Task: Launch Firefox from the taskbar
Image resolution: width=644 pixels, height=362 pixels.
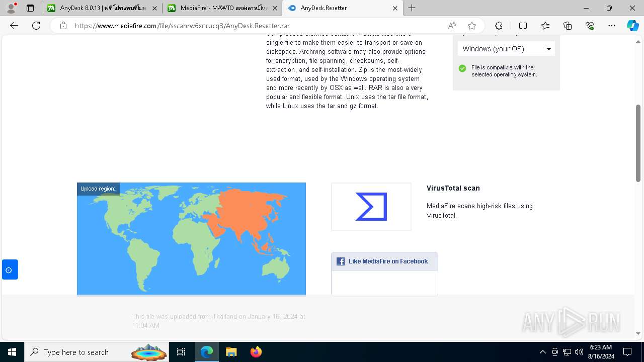Action: [x=256, y=352]
